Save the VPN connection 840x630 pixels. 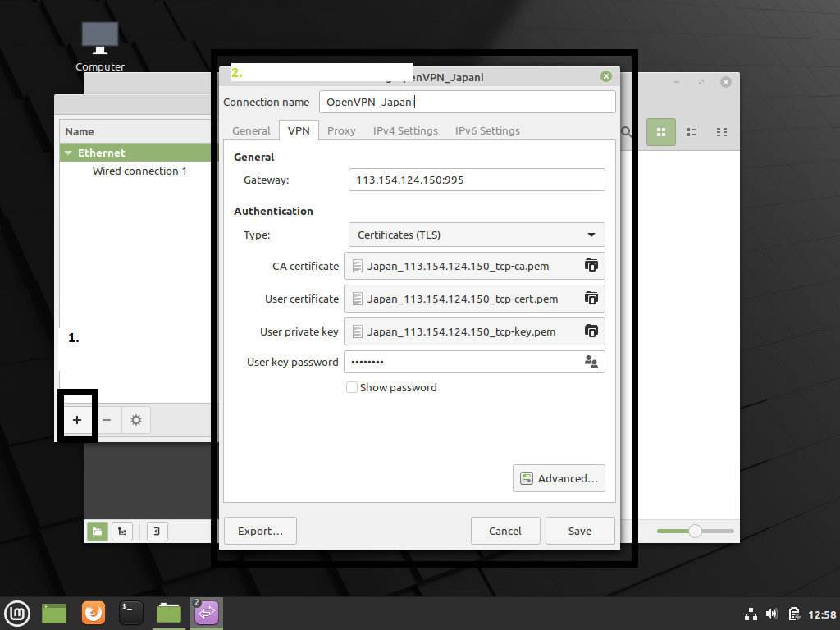point(579,531)
